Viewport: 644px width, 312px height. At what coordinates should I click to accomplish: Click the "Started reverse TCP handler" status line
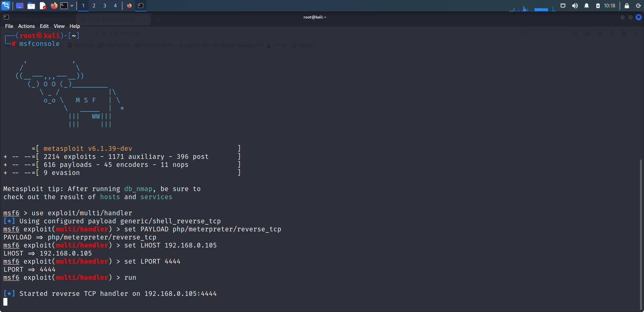[110, 294]
